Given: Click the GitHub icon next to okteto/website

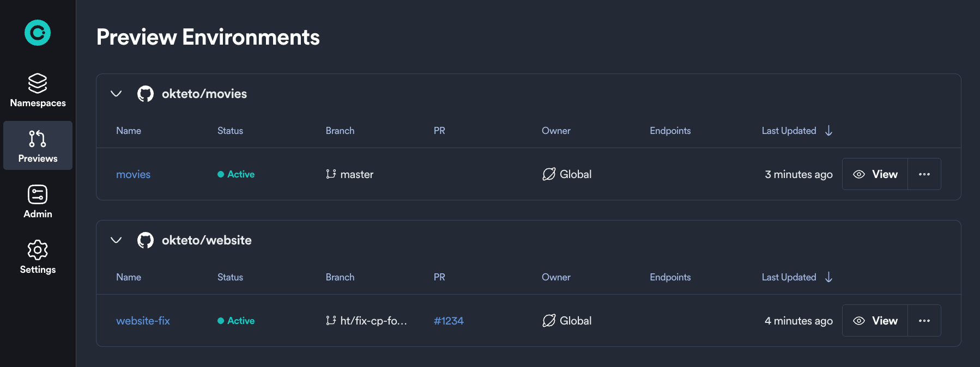Looking at the screenshot, I should coord(145,240).
